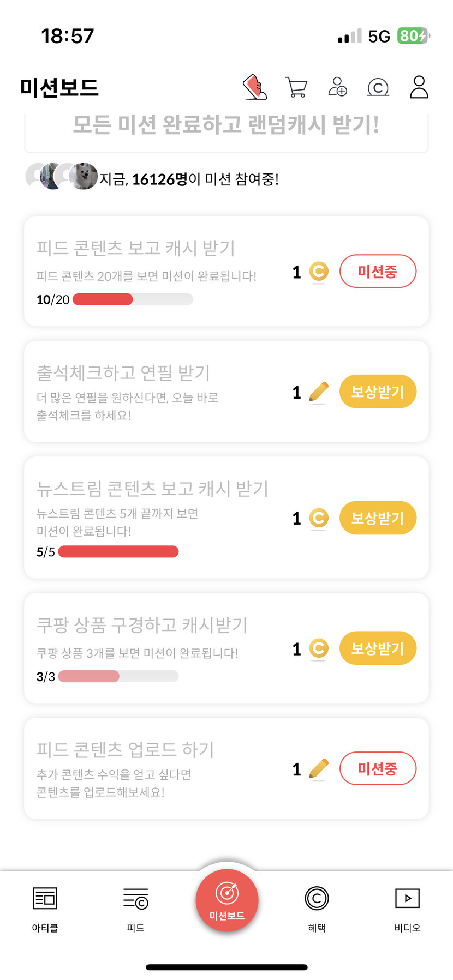Tap pencil icon in 출석체크 mission
Image resolution: width=453 pixels, height=980 pixels.
[319, 392]
